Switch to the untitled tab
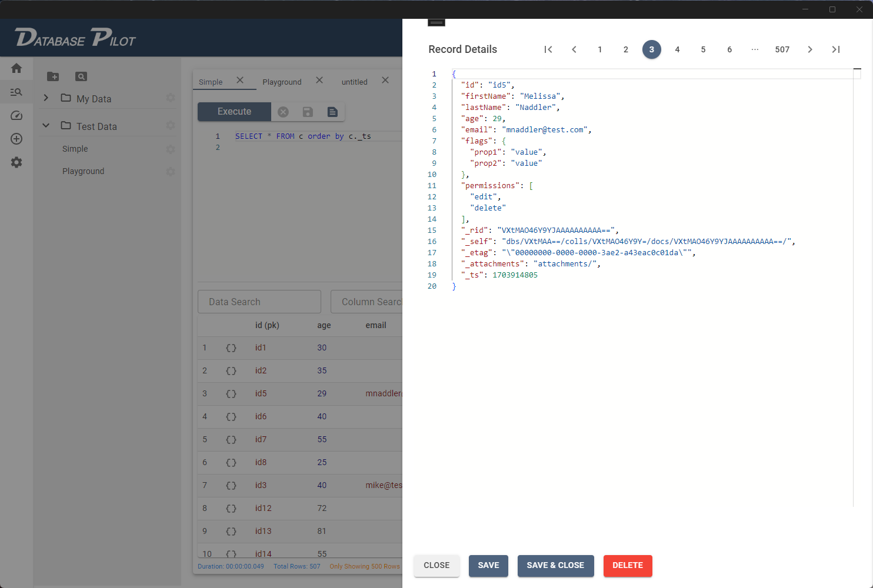Screen dimensions: 873x588 [x=355, y=82]
